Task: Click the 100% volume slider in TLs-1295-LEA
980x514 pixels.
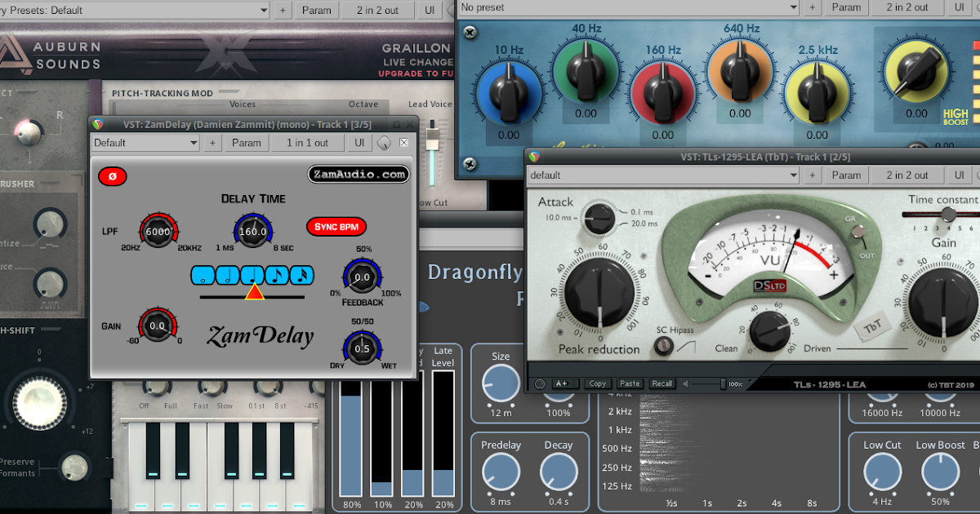Action: (x=723, y=383)
